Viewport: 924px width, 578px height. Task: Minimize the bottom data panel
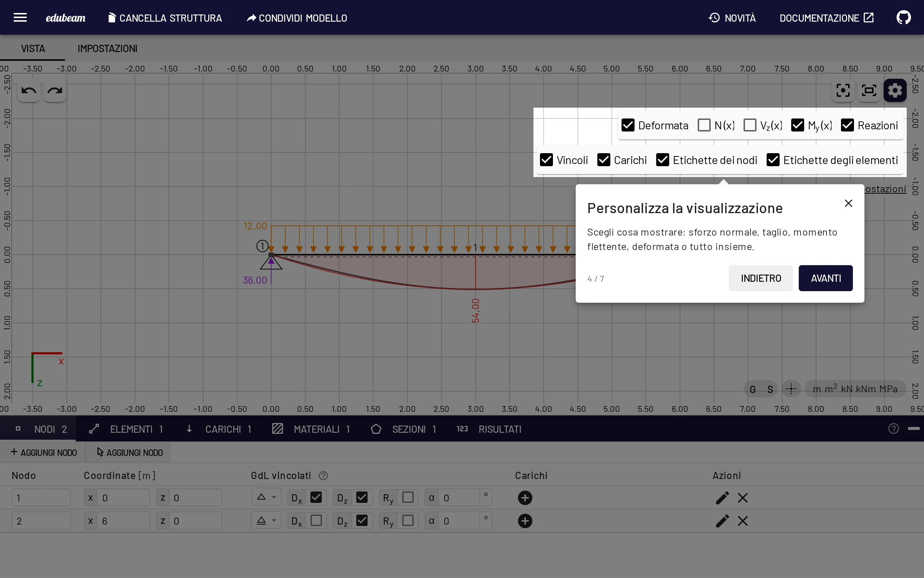point(914,428)
